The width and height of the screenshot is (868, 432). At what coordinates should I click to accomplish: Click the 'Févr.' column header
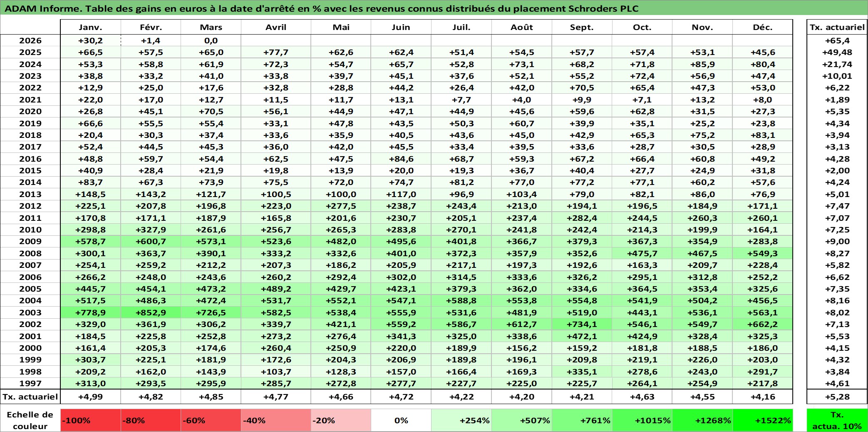[x=151, y=27]
